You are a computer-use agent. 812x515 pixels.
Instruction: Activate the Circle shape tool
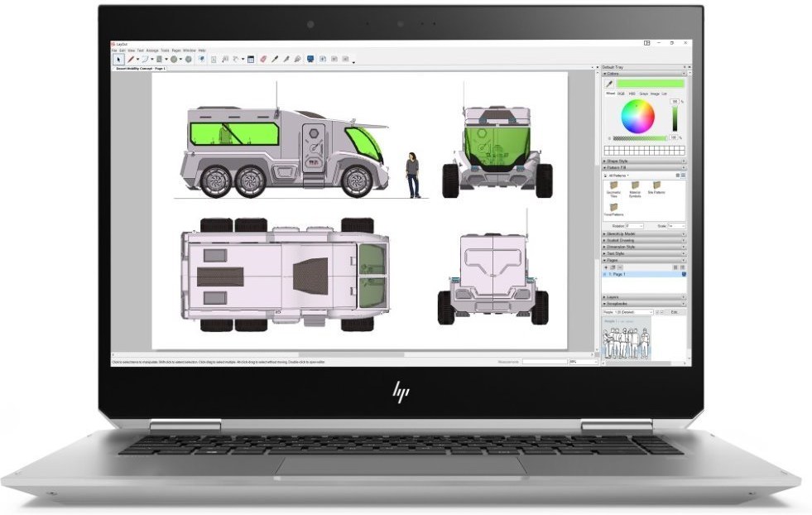click(x=175, y=60)
